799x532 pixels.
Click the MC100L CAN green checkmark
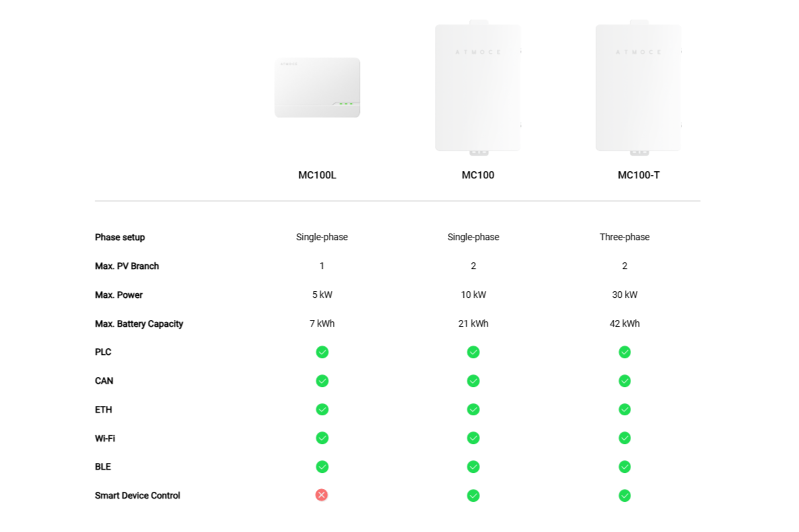pyautogui.click(x=322, y=381)
